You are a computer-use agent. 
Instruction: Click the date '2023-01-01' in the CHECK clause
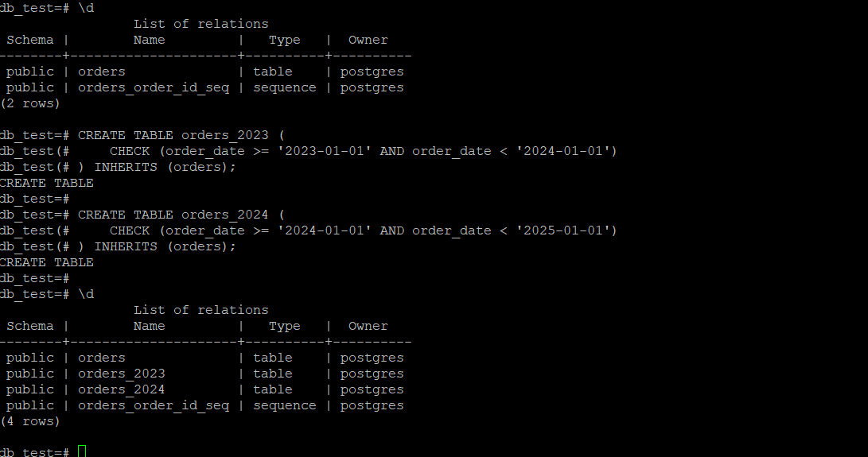tap(325, 151)
